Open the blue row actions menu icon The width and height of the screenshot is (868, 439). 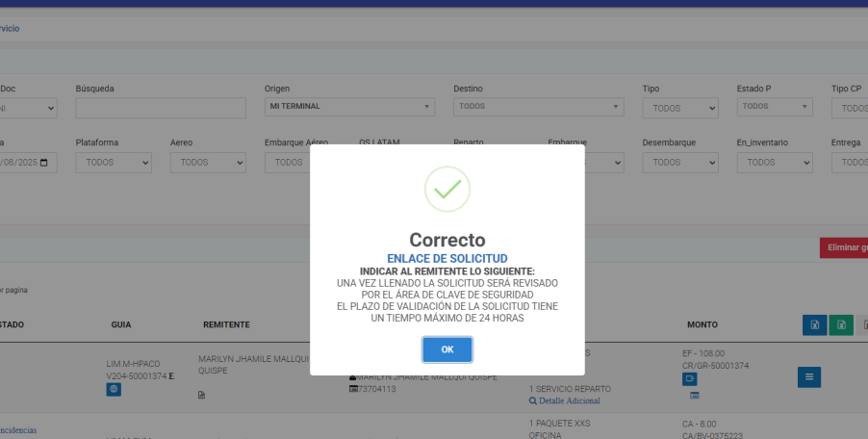click(808, 377)
